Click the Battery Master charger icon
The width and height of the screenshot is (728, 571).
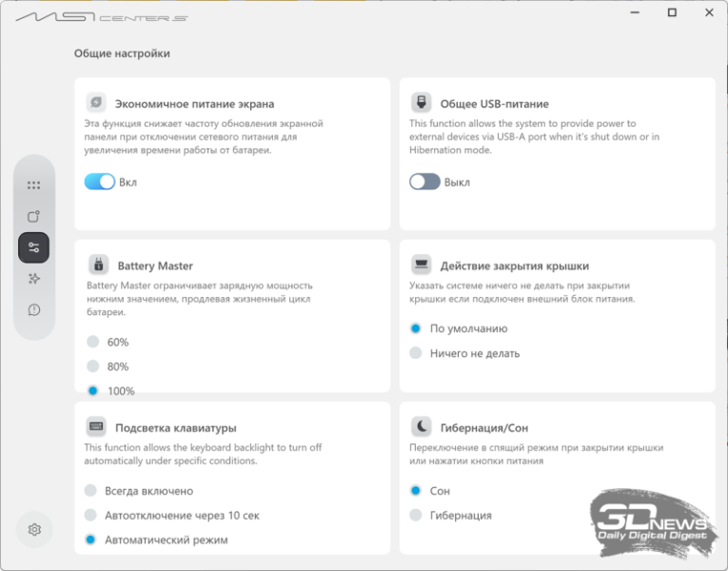98,266
